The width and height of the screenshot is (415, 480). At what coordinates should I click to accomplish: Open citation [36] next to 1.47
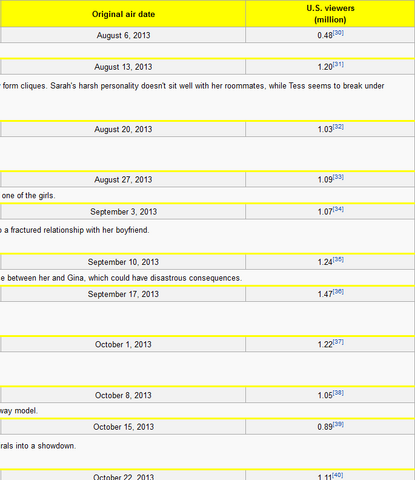[x=338, y=292]
